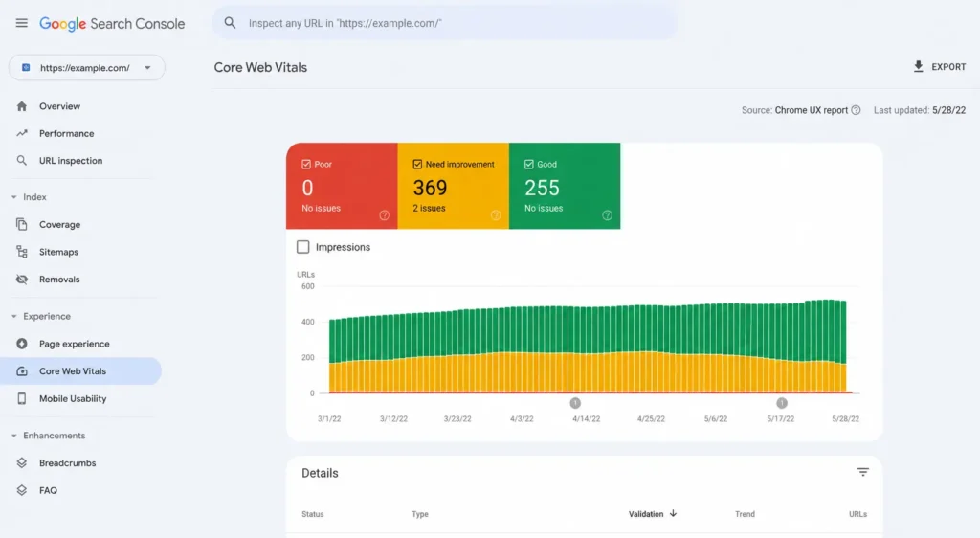Focus the Inspect any URL search field
This screenshot has height=538, width=980.
click(445, 23)
